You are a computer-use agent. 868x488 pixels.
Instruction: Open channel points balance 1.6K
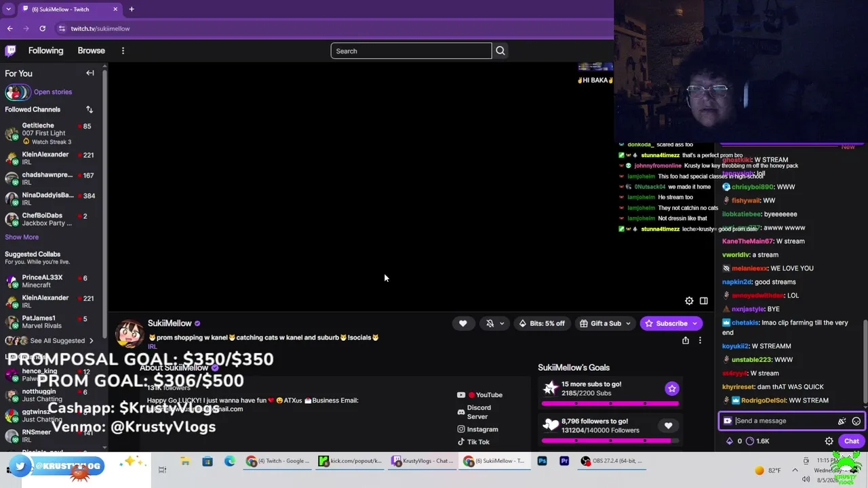point(757,441)
